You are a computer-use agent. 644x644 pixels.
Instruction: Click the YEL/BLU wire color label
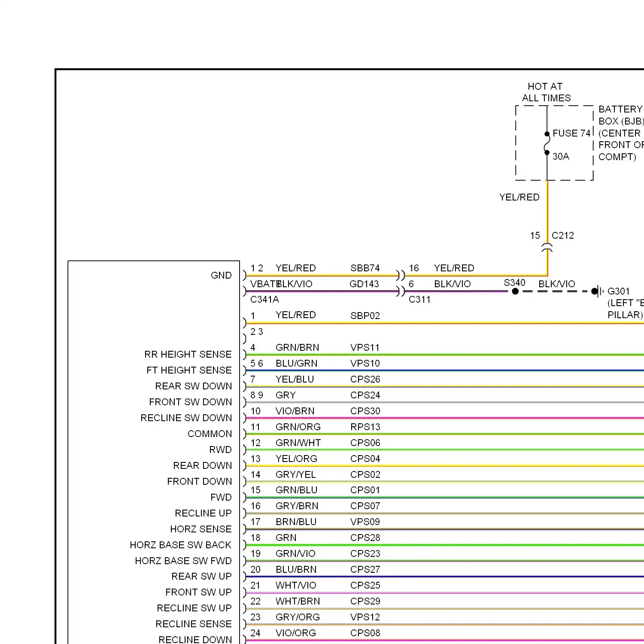295,379
